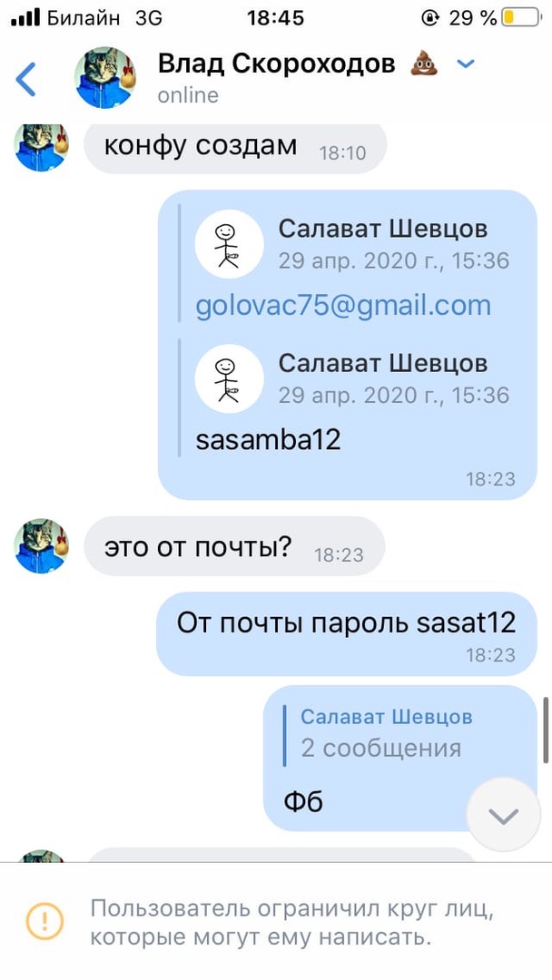This screenshot has width=552, height=980.
Task: Tap the back arrow to leave the chat
Action: [x=25, y=79]
